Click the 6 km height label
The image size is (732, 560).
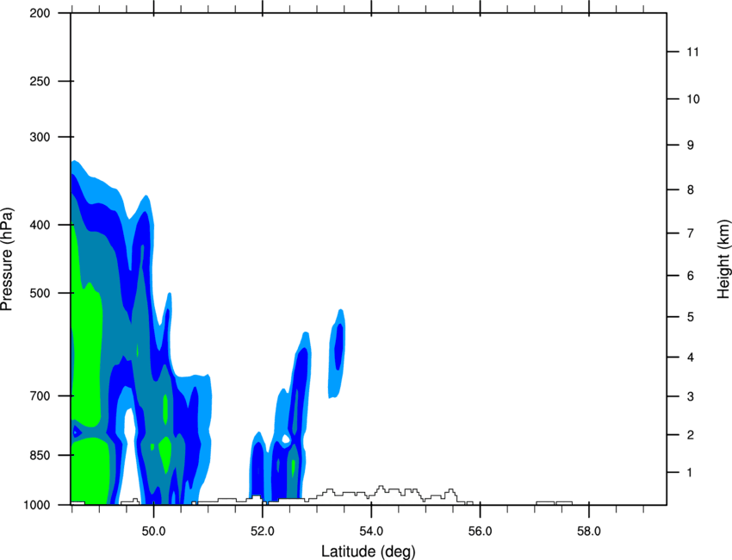[x=691, y=276]
